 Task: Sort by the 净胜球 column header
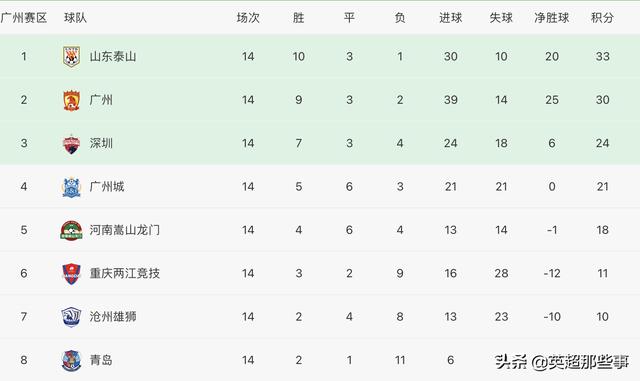pos(551,18)
